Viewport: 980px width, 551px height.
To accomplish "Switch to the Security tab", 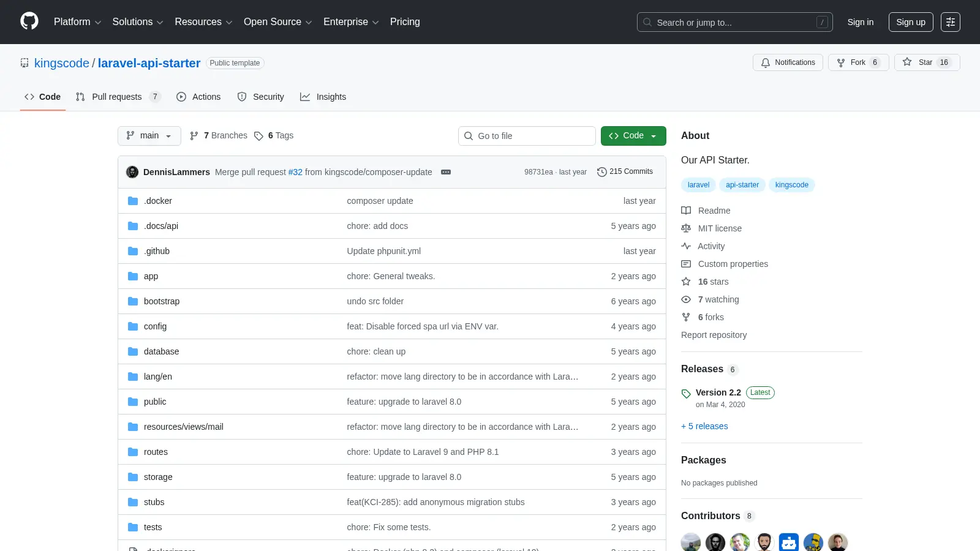I will (260, 97).
